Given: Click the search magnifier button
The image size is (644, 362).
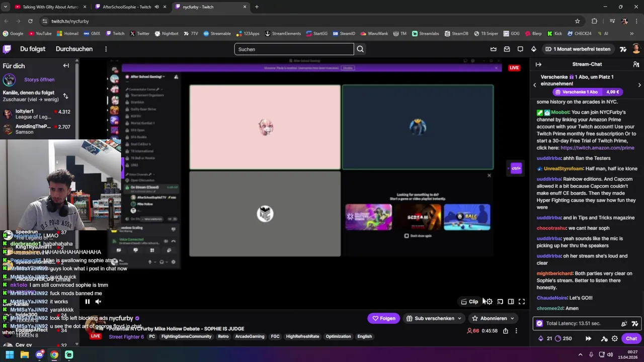Looking at the screenshot, I should point(360,49).
